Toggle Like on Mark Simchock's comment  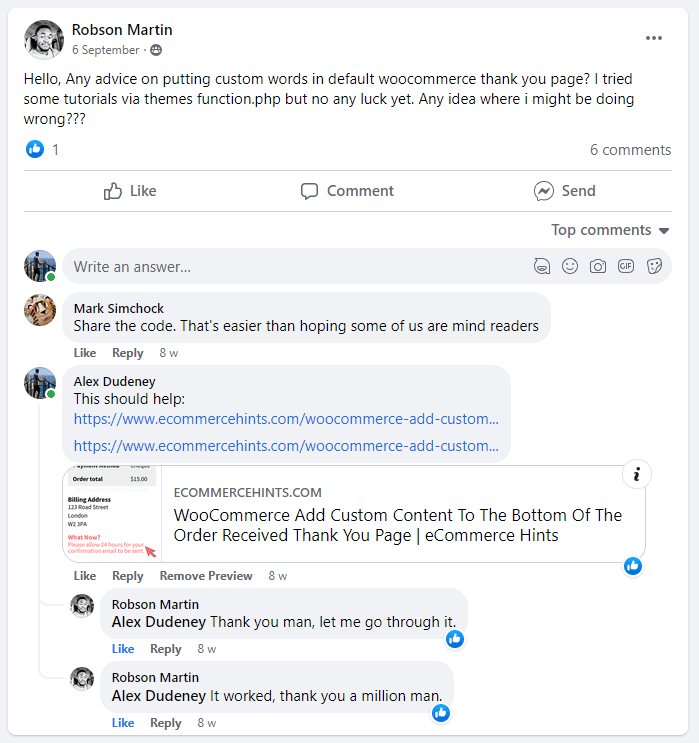coord(85,353)
